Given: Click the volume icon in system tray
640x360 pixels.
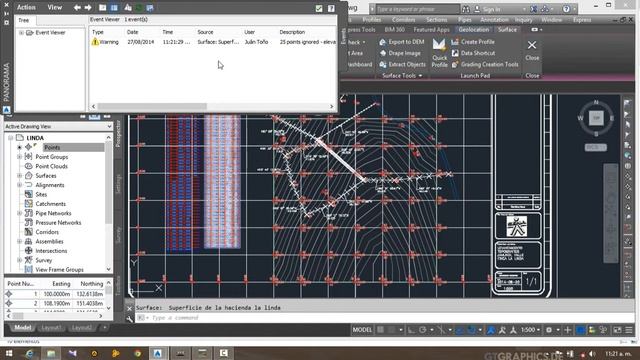Looking at the screenshot, I should click(x=592, y=353).
